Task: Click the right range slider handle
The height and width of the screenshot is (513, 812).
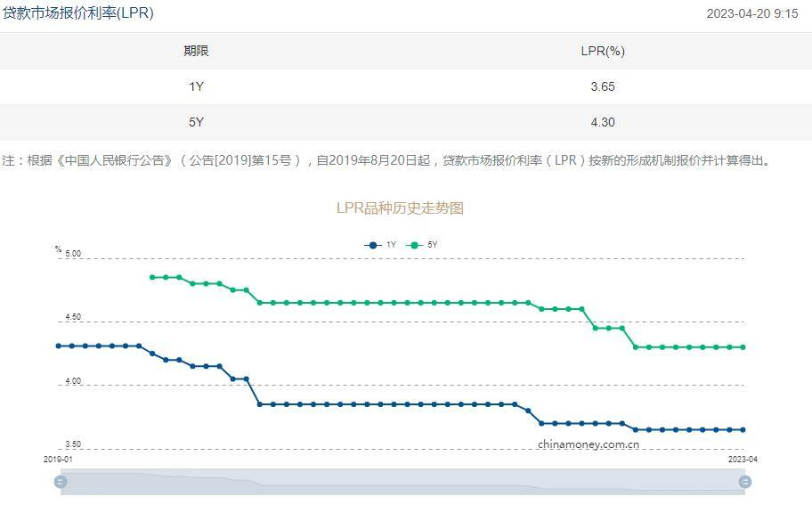Action: [744, 482]
